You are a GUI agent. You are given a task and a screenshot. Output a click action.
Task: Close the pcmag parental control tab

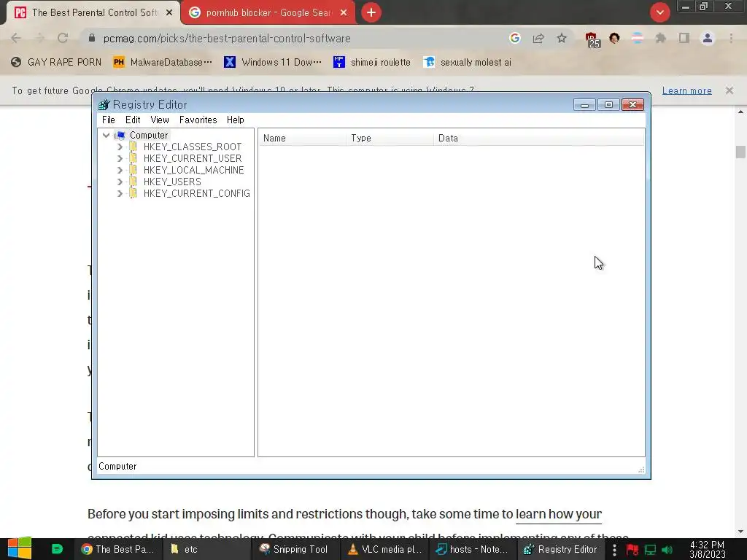[x=169, y=13]
